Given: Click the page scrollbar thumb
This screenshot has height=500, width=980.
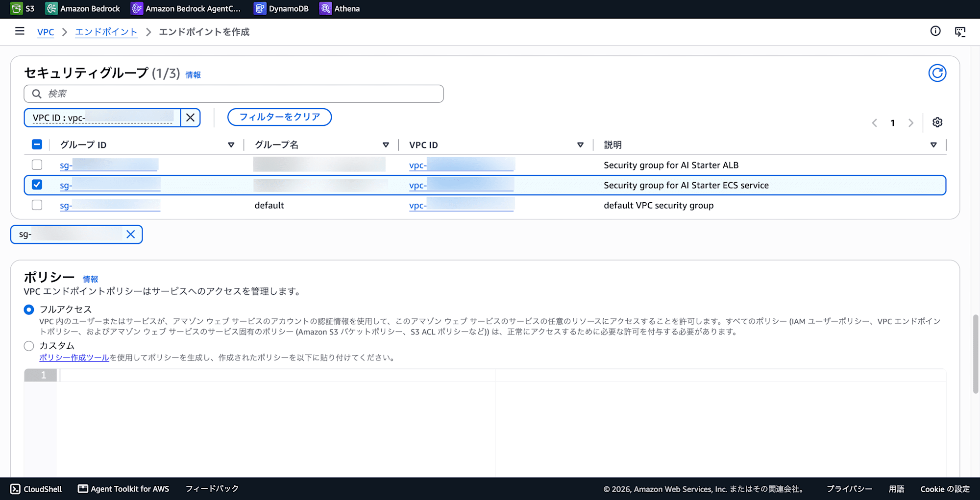Looking at the screenshot, I should point(976,354).
